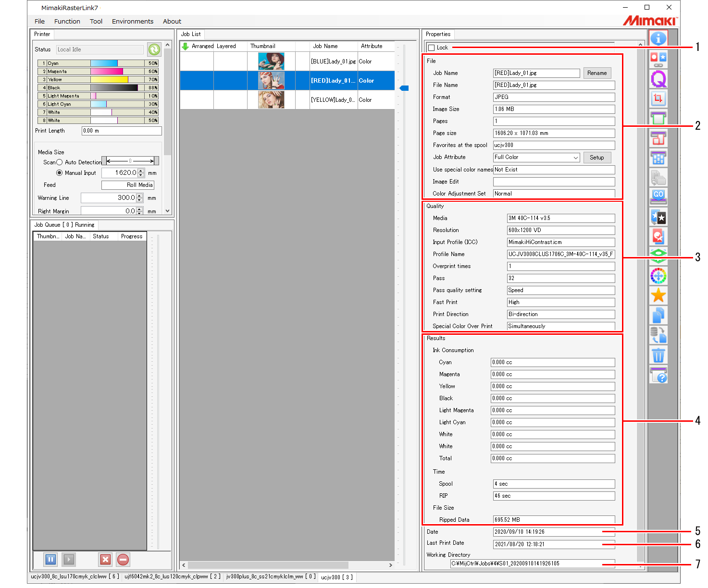Click the Arranged sort arrow in Job List
The width and height of the screenshot is (708, 588).
(x=185, y=46)
